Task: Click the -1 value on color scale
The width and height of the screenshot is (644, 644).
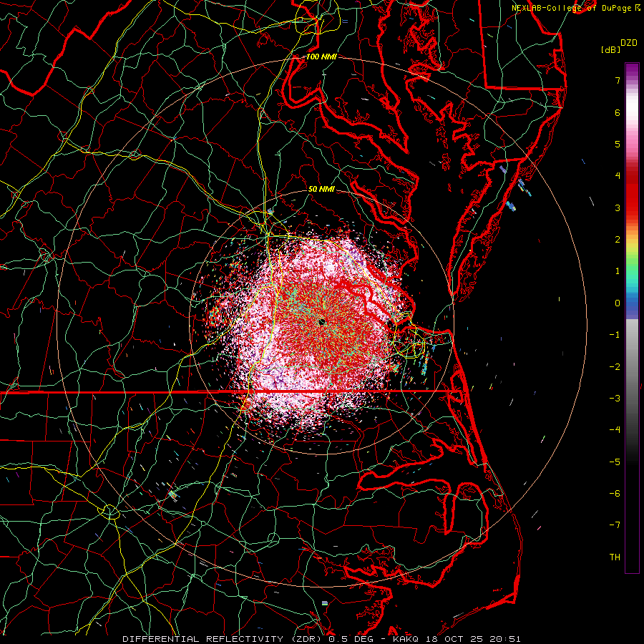Action: [615, 335]
